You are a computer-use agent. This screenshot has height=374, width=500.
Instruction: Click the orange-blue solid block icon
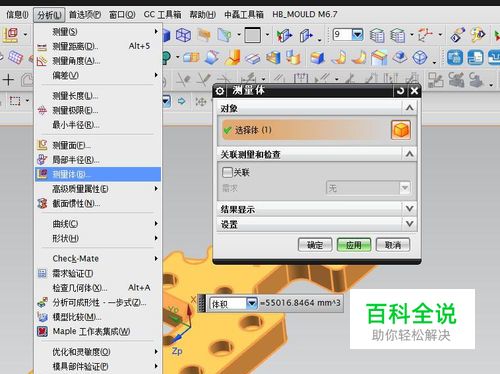click(317, 58)
